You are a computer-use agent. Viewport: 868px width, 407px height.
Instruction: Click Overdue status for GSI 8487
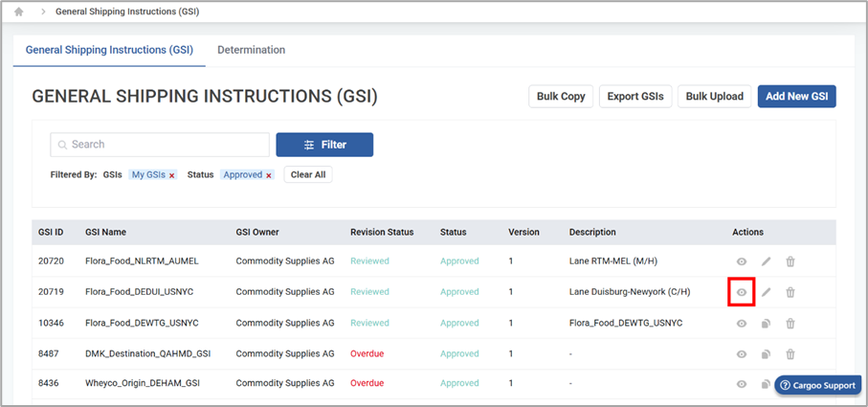point(367,353)
